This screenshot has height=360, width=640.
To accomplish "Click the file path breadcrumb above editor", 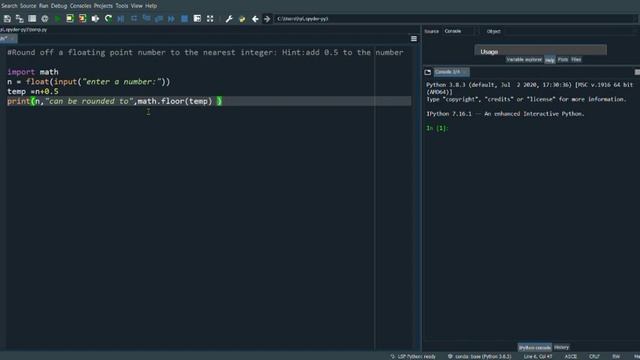I will coord(23,30).
